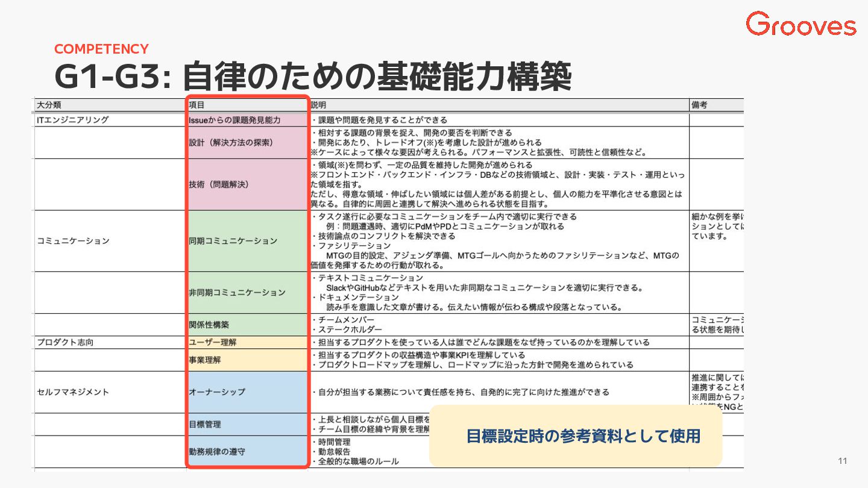Click the Grooves logo

(800, 24)
